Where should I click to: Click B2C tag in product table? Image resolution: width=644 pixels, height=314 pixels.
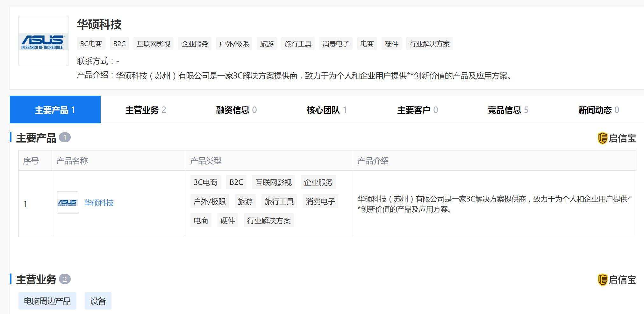click(236, 182)
